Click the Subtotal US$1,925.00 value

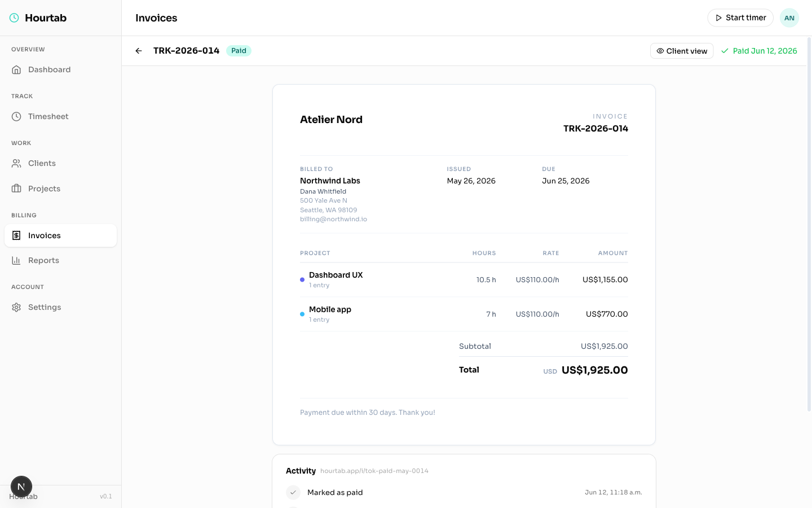pos(604,346)
